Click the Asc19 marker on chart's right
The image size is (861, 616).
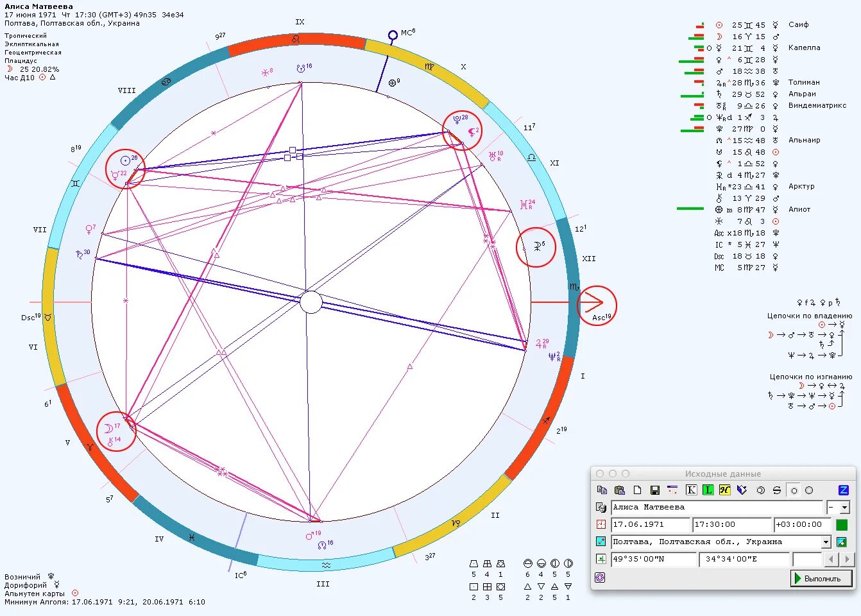(x=601, y=318)
